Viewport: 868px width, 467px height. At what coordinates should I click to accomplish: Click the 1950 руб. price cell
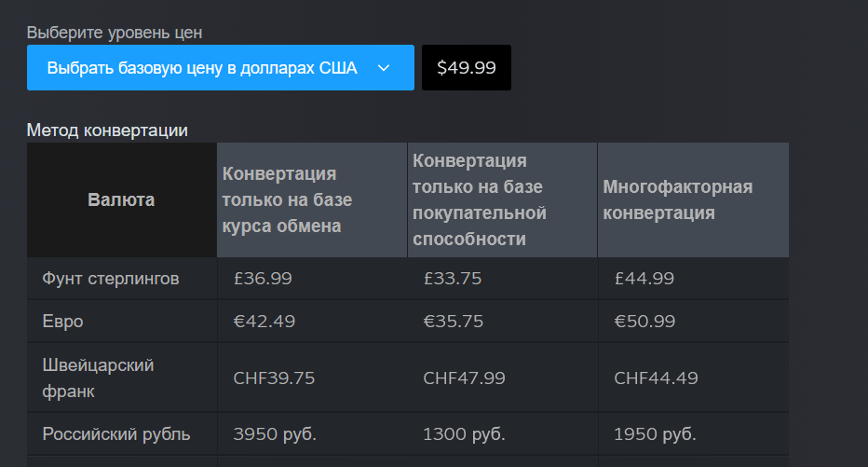(655, 433)
